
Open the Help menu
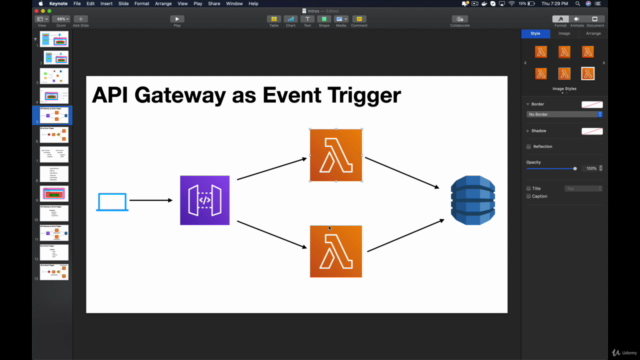click(253, 4)
